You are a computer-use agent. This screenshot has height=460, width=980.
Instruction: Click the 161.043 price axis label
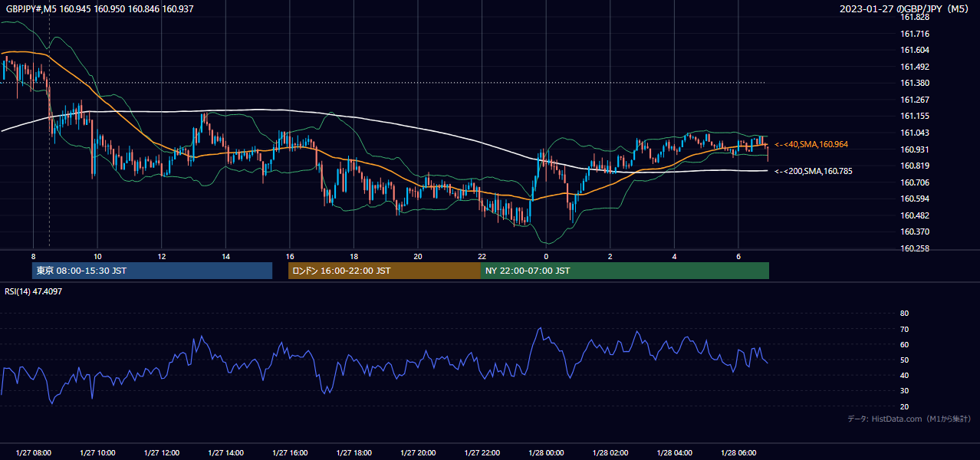click(914, 133)
